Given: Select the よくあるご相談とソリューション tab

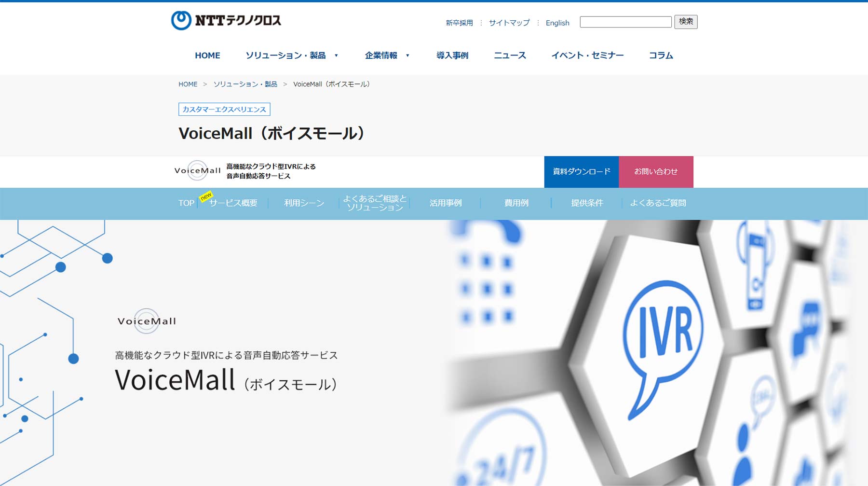Looking at the screenshot, I should (x=375, y=203).
